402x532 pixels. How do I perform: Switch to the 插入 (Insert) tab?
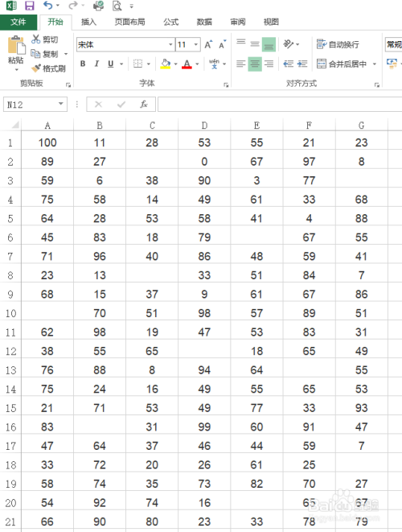[88, 22]
